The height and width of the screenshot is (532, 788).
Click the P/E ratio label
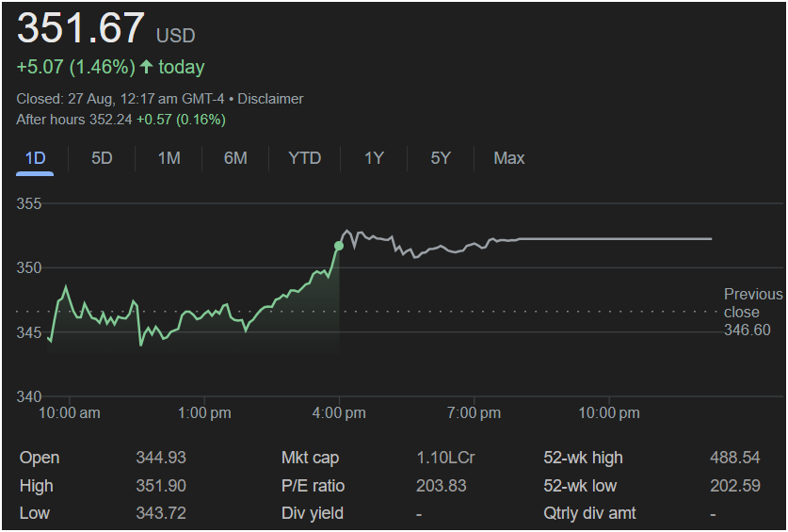point(313,486)
